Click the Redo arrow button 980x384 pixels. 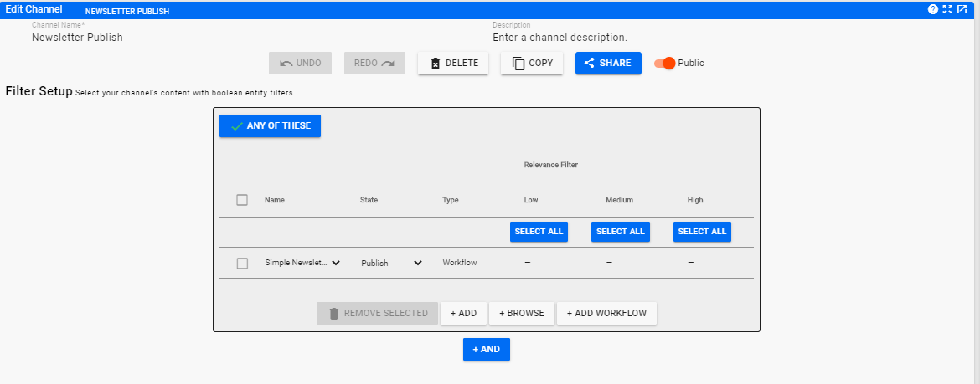pos(374,63)
